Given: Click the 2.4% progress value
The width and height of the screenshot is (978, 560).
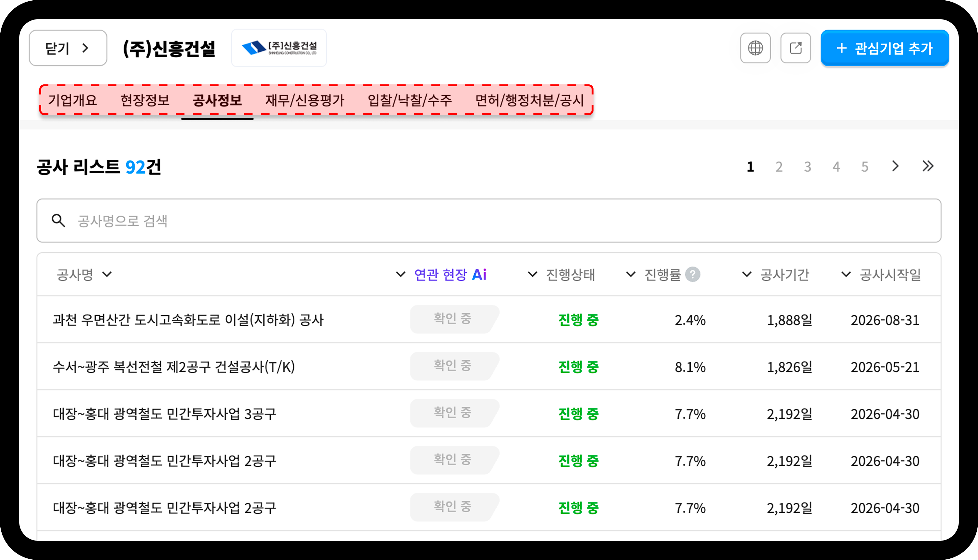Looking at the screenshot, I should (690, 320).
